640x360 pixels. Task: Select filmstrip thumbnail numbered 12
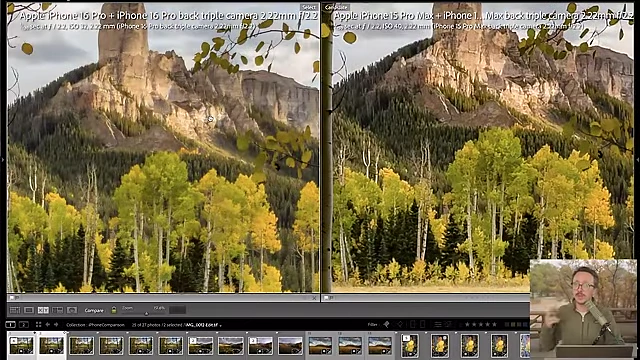[x=350, y=345]
